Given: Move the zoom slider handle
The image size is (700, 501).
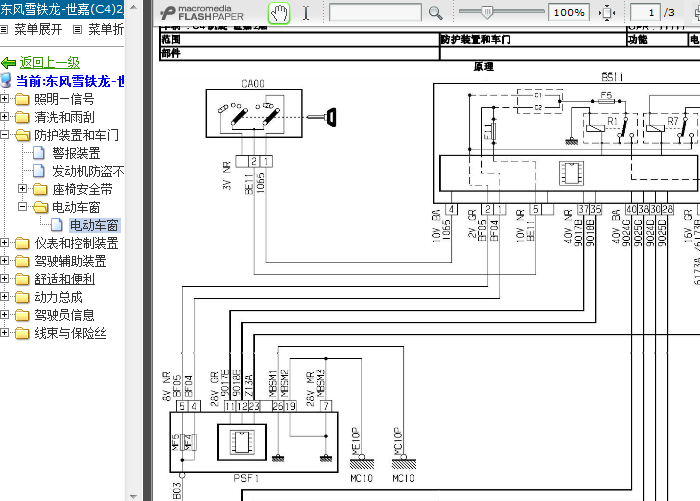Looking at the screenshot, I should 487,13.
